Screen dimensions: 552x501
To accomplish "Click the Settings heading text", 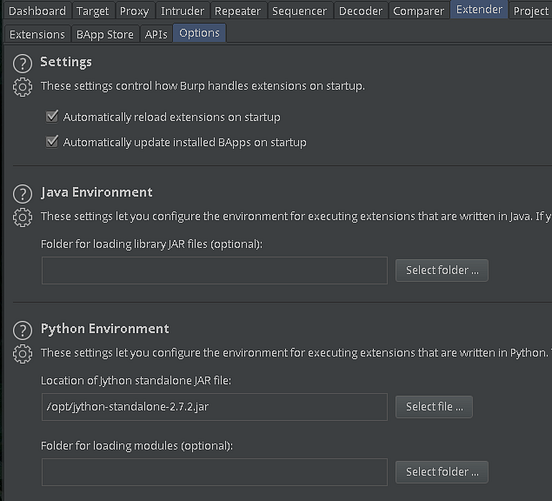I will tap(66, 62).
